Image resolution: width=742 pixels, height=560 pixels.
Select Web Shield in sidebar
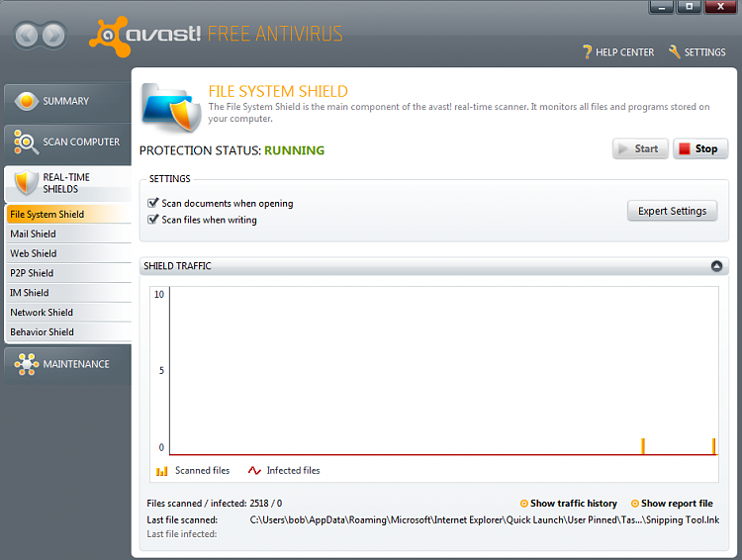point(69,253)
